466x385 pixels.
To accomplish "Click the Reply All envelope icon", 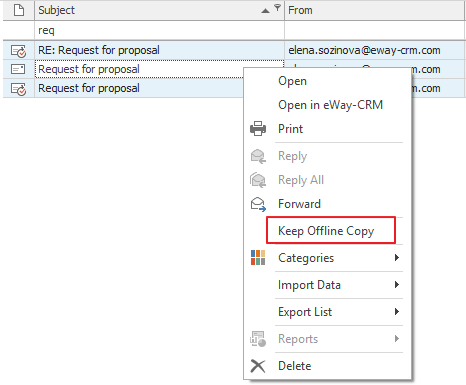I will 258,180.
